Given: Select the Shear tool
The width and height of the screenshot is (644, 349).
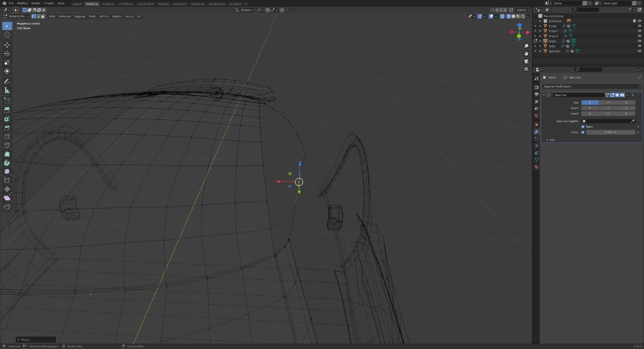Looking at the screenshot, I should (7, 198).
